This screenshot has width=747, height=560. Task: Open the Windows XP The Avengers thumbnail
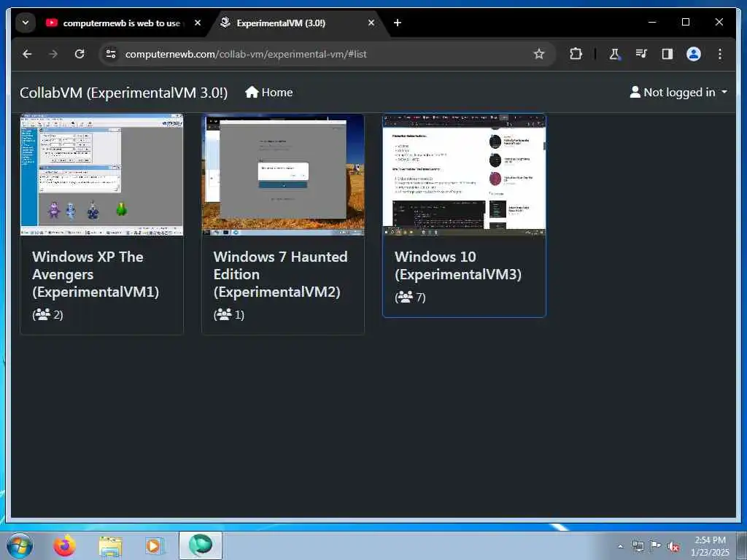click(x=101, y=175)
